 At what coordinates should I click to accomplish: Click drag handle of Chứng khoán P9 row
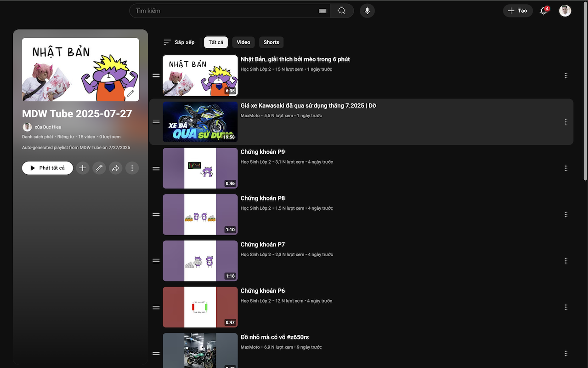pos(156,168)
